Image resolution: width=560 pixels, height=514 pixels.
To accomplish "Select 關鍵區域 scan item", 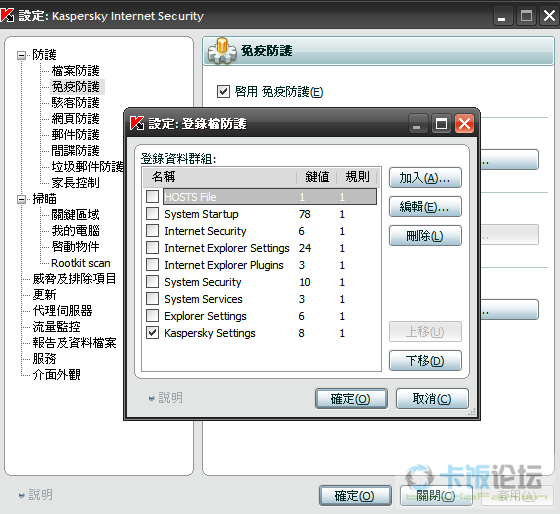I will pos(75,215).
